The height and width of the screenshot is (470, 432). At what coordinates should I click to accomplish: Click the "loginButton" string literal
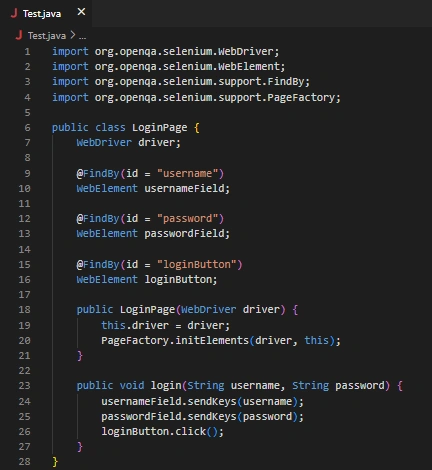(x=197, y=265)
